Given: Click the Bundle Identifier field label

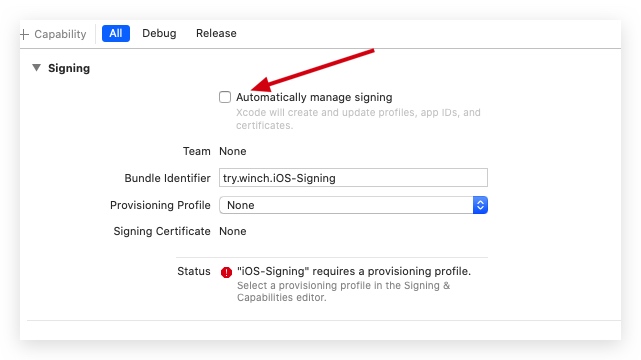Looking at the screenshot, I should tap(168, 178).
